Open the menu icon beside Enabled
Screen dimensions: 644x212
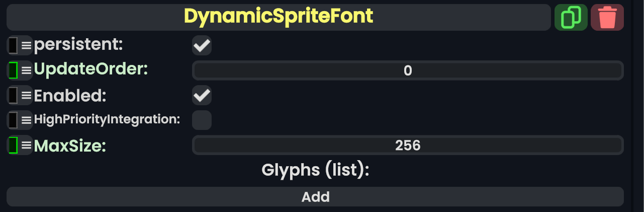pos(26,95)
